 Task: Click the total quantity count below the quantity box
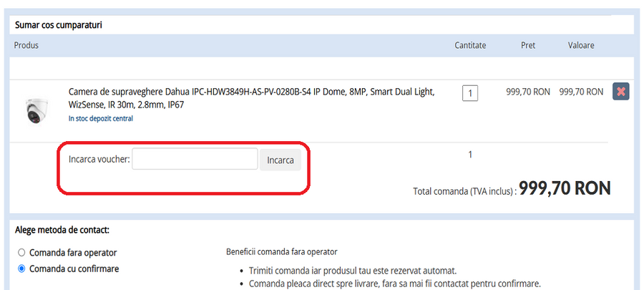point(470,154)
